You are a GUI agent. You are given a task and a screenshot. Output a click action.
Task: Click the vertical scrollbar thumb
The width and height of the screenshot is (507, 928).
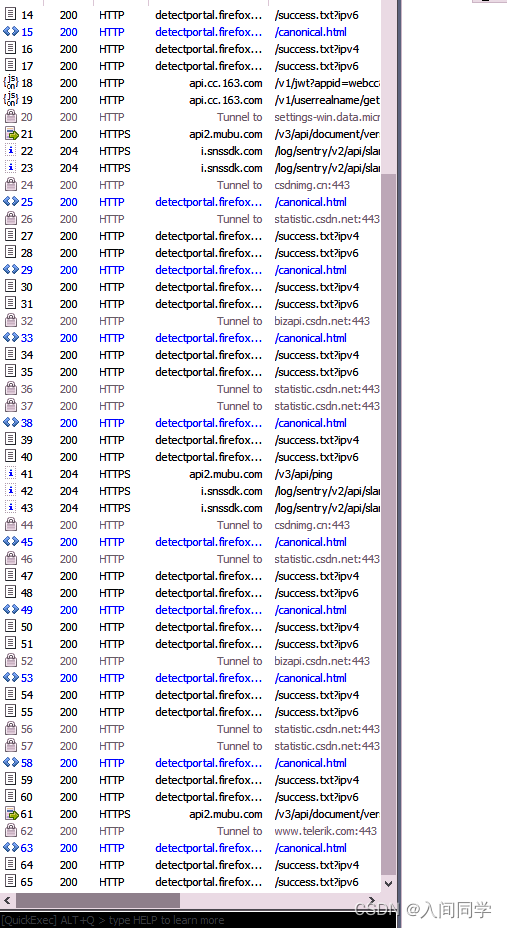388,524
